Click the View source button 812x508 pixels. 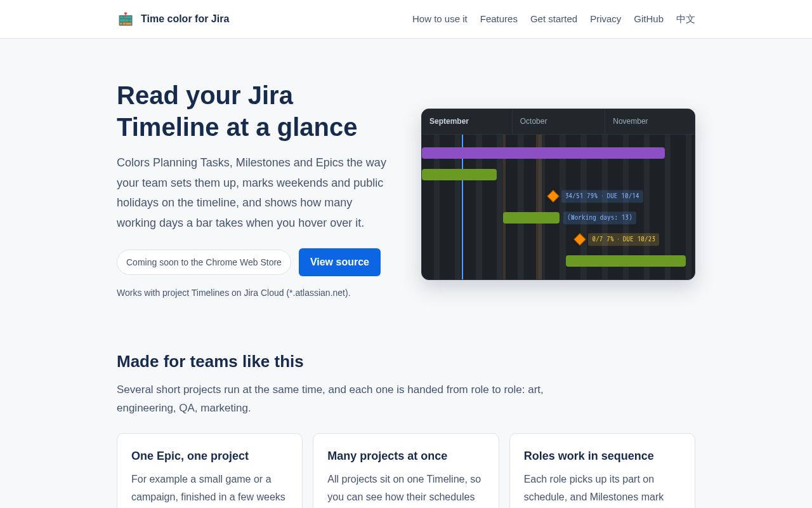point(339,262)
